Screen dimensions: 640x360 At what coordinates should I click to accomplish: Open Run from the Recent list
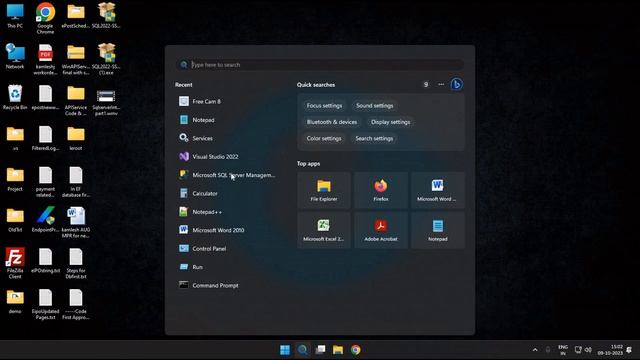tap(227, 267)
